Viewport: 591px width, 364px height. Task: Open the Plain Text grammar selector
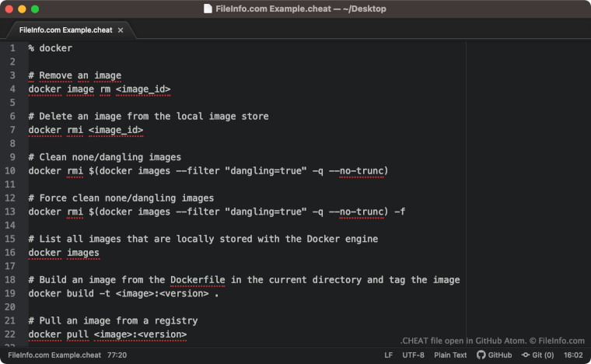click(x=450, y=355)
